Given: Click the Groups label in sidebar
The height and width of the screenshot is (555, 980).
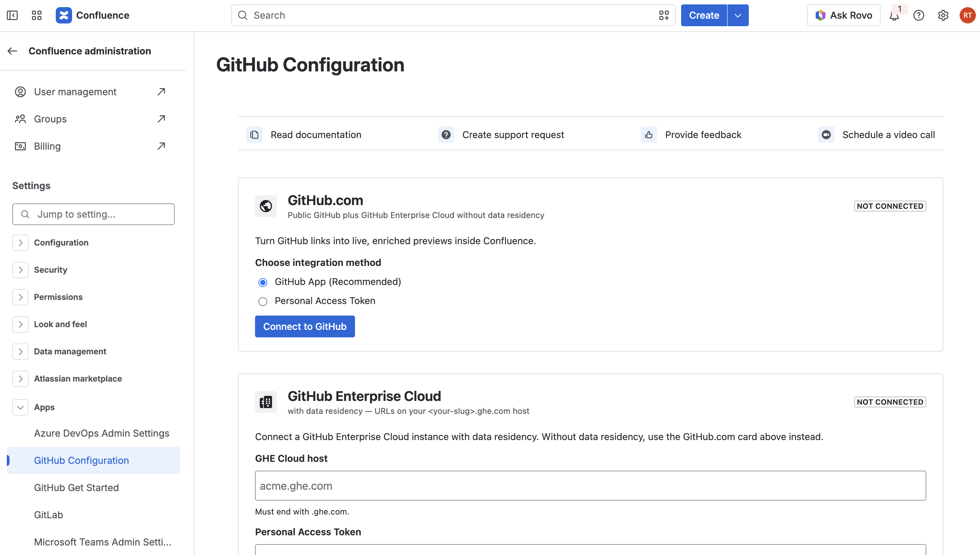Looking at the screenshot, I should (50, 119).
